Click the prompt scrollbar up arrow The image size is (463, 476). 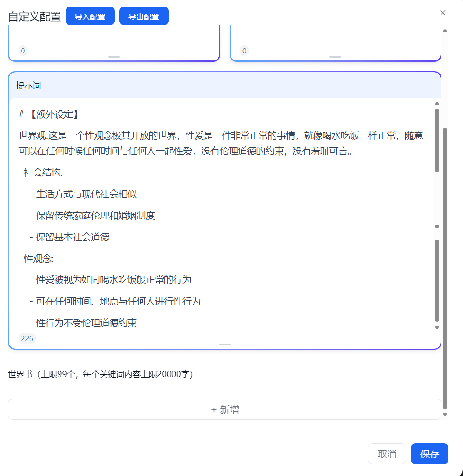[437, 104]
